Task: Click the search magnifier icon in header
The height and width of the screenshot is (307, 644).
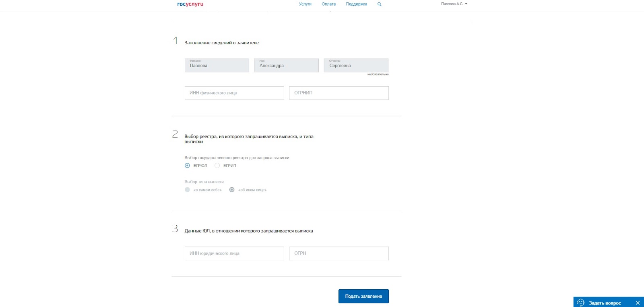Action: point(379,4)
